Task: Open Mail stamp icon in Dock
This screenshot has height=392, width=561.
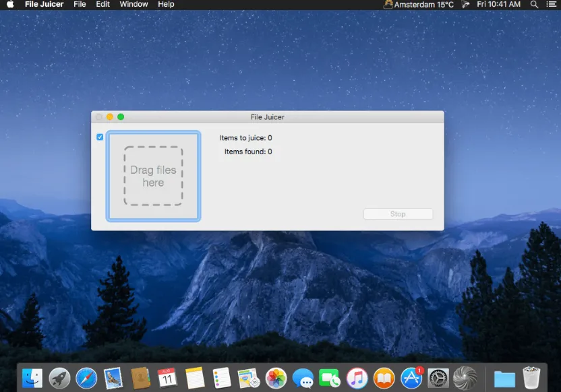Action: pos(113,378)
